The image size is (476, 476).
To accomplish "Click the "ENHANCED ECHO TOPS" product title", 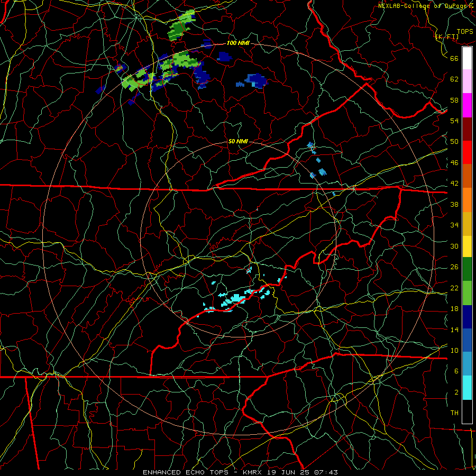I will [186, 472].
